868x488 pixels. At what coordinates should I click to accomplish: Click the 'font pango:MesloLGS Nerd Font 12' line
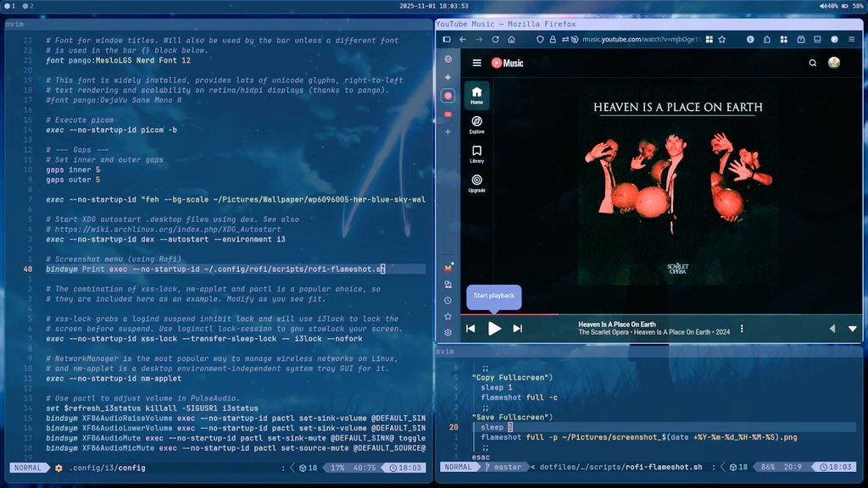118,60
